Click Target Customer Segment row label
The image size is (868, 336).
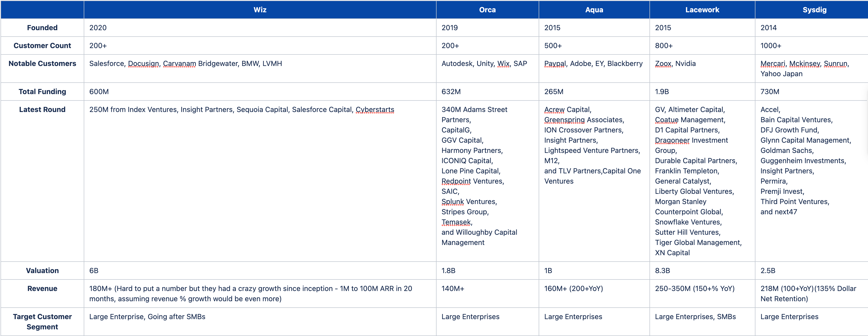pos(42,321)
